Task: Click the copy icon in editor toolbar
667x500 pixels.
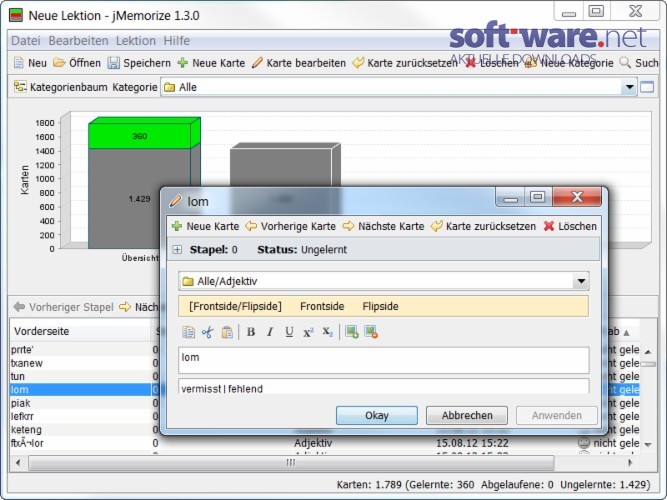Action: (x=188, y=332)
